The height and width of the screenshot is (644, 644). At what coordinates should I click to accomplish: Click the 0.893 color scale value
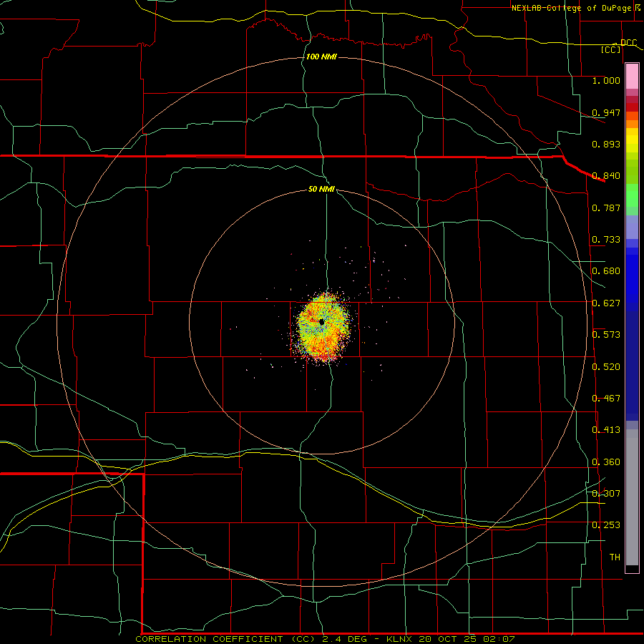point(606,144)
